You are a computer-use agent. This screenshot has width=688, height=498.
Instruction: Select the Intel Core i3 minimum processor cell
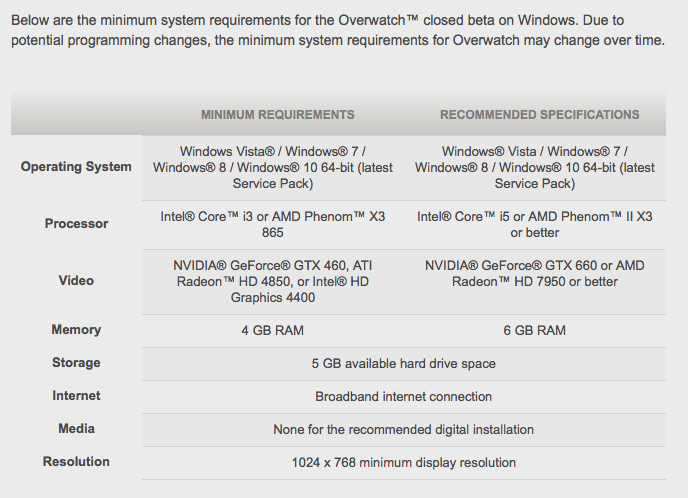coord(272,225)
